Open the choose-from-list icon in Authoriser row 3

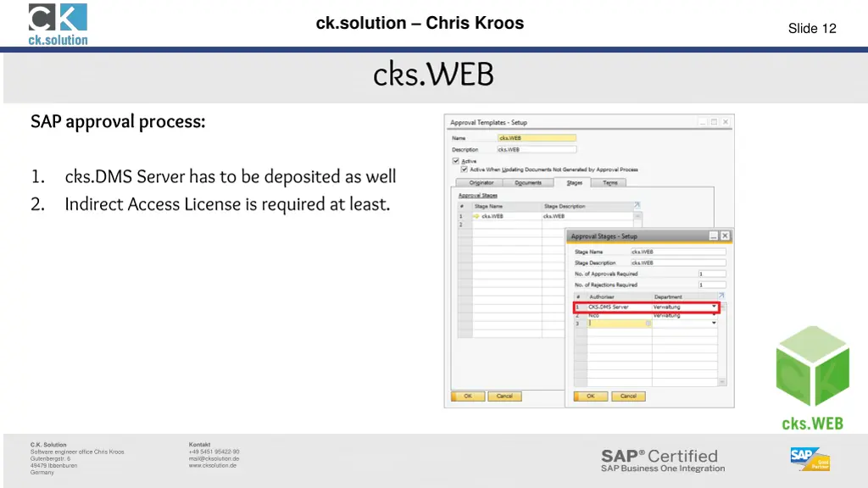[648, 323]
